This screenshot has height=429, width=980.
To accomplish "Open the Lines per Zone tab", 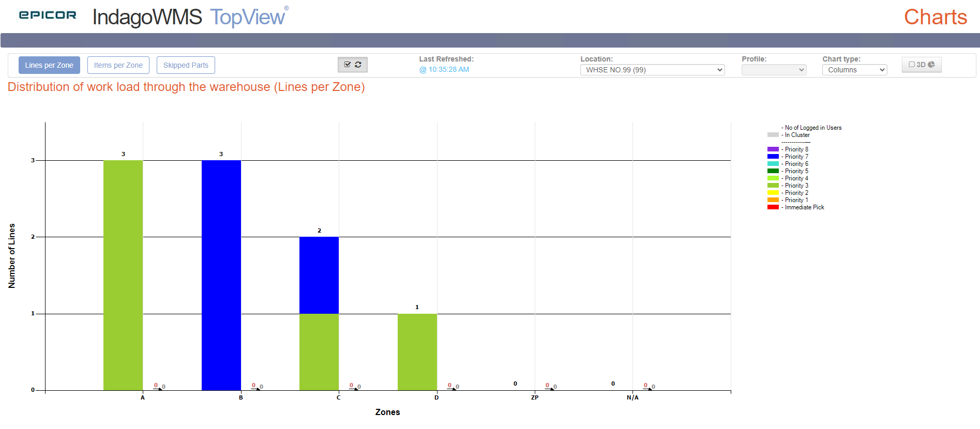I will point(49,65).
